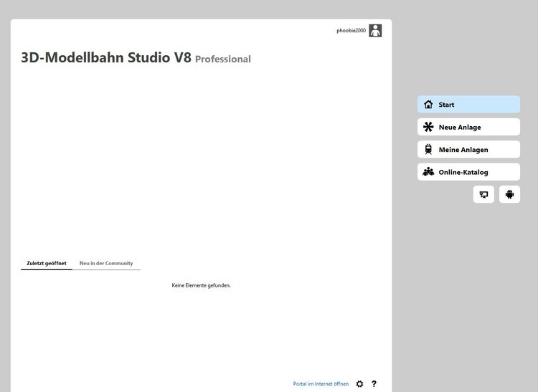Screen dimensions: 538x392
Task: Select the Start navigation button
Action: [468, 105]
